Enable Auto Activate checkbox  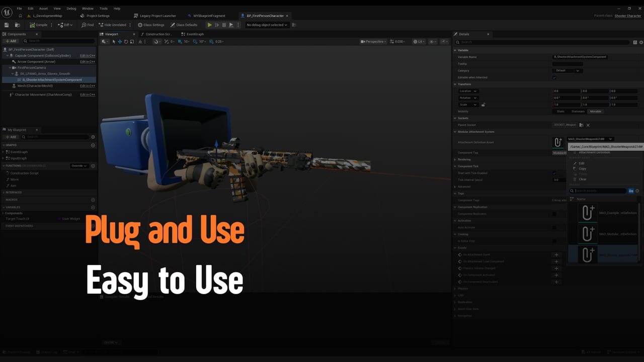(554, 227)
